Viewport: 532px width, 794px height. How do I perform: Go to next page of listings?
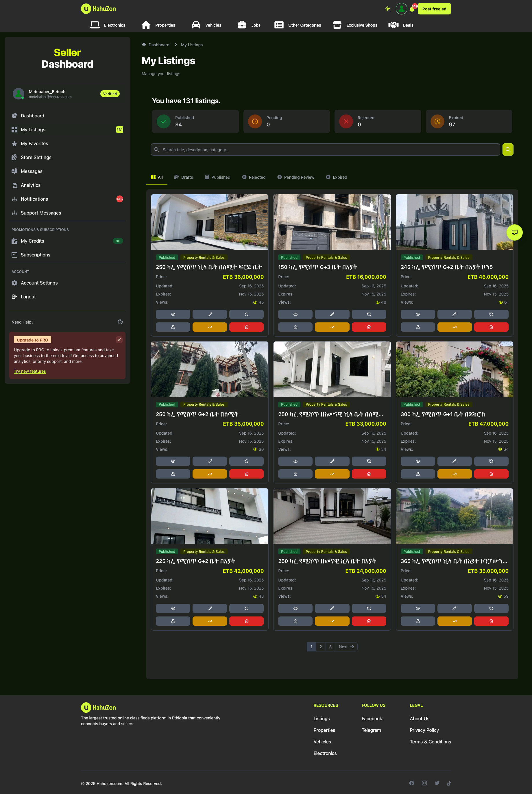346,647
